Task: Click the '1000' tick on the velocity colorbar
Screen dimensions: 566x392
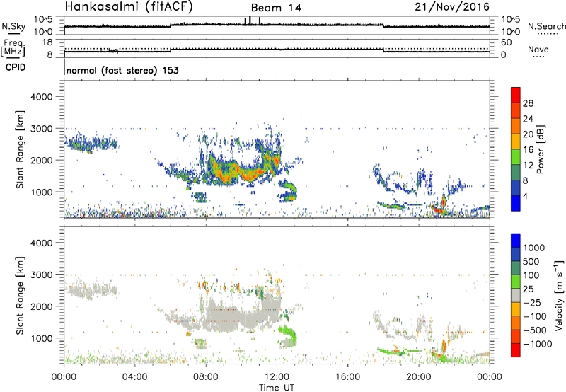Action: pyautogui.click(x=533, y=248)
